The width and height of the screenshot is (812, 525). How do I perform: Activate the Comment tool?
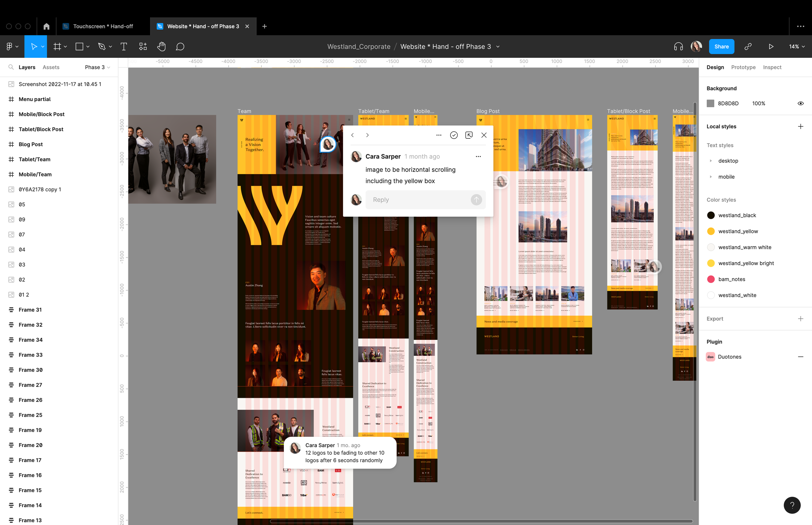coord(180,47)
